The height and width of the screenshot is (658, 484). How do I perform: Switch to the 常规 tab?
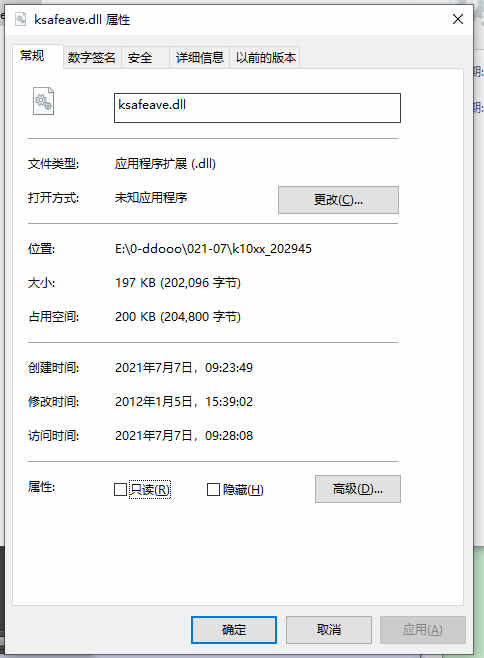point(32,55)
